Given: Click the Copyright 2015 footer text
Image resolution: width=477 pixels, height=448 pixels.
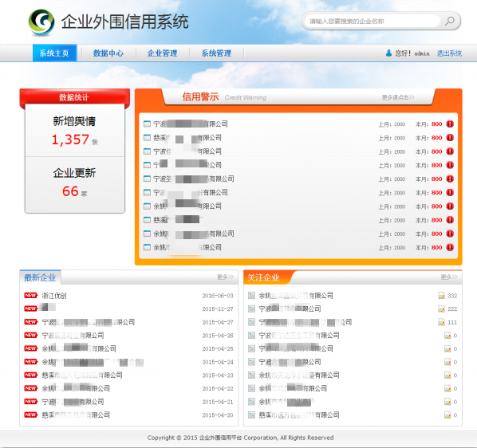Looking at the screenshot, I should coord(240,438).
